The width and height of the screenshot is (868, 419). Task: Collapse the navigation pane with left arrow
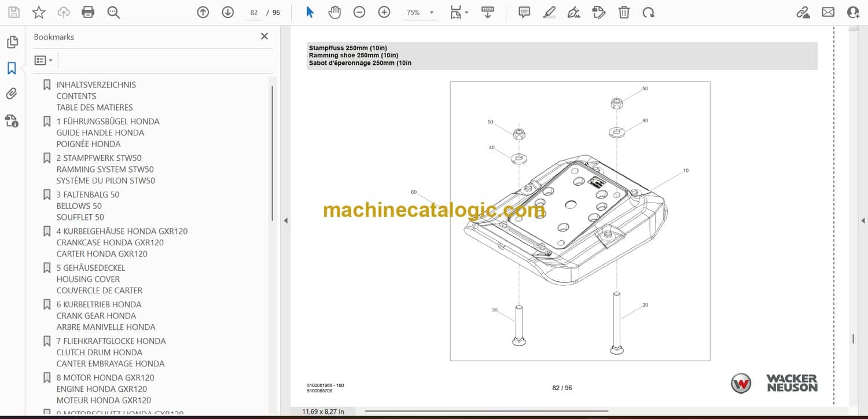[x=285, y=220]
